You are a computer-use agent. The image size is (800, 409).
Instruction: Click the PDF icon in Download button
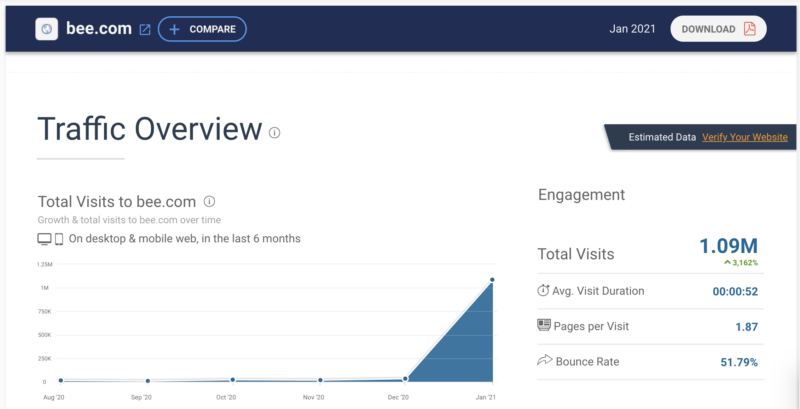point(749,29)
